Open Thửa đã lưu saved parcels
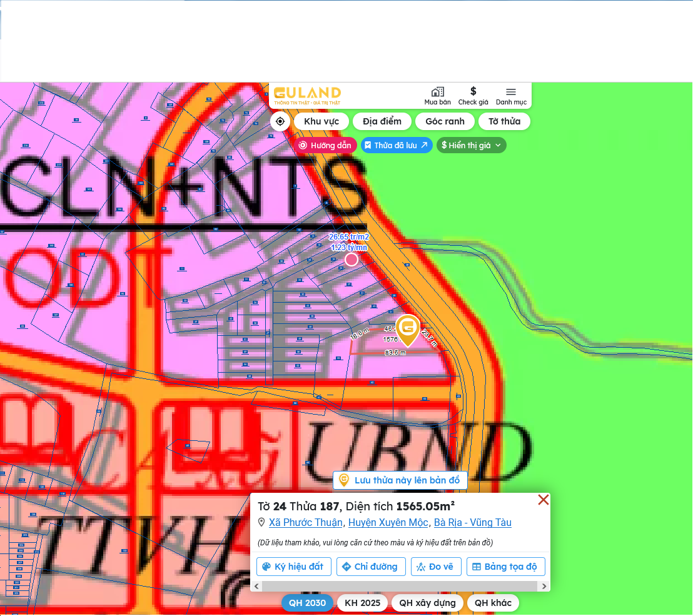The height and width of the screenshot is (616, 693). tap(397, 145)
